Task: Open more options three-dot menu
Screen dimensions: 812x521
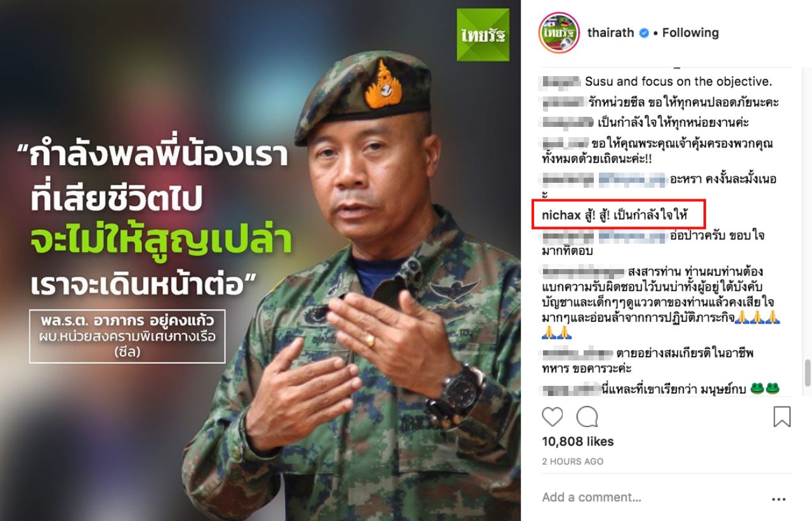Action: (x=778, y=499)
